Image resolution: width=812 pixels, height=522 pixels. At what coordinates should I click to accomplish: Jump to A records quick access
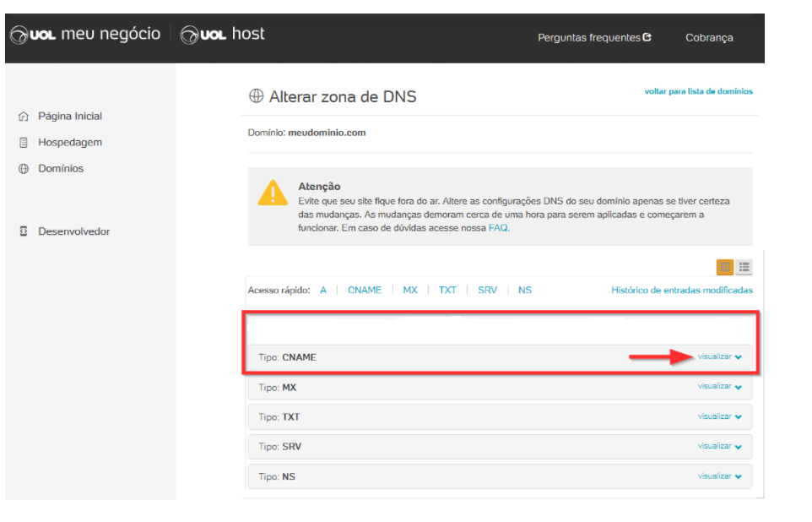pos(323,291)
